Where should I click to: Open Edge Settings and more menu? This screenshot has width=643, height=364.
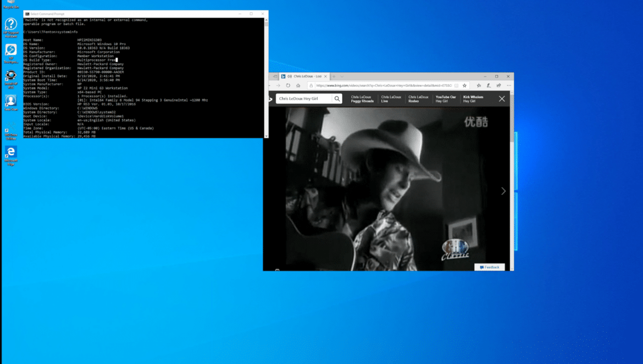pyautogui.click(x=509, y=86)
